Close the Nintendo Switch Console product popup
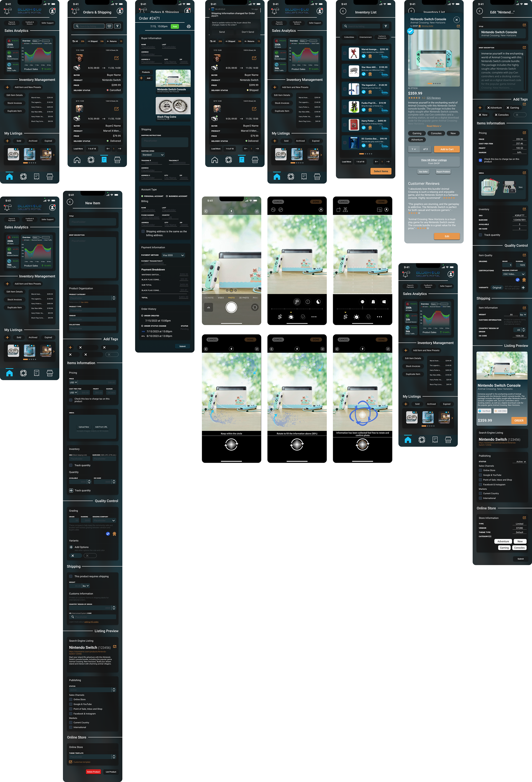The width and height of the screenshot is (532, 782). pyautogui.click(x=456, y=20)
